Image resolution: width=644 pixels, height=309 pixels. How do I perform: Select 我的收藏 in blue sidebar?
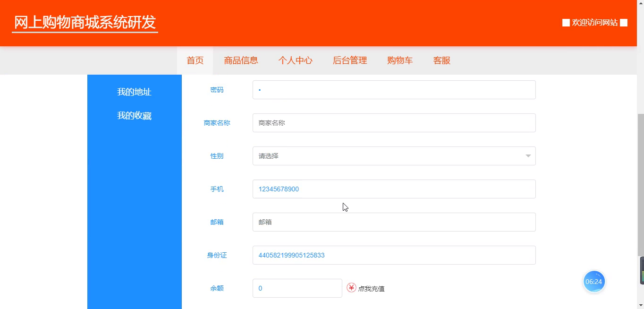pos(134,116)
